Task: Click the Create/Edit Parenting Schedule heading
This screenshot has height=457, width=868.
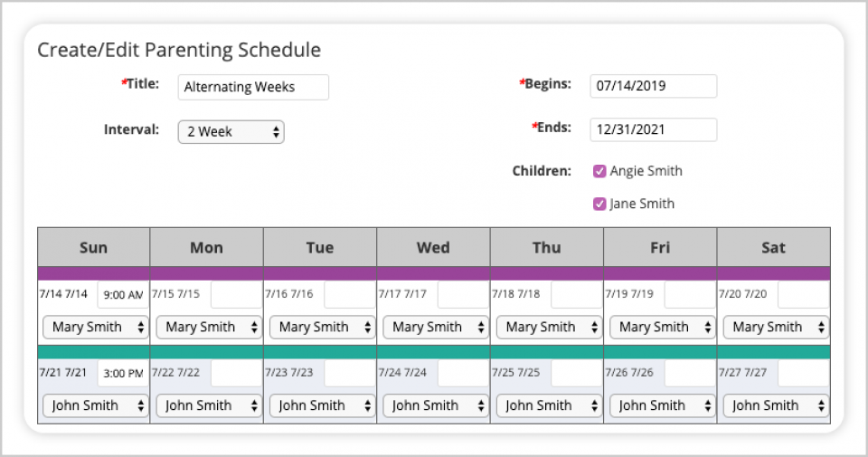Action: (x=179, y=50)
